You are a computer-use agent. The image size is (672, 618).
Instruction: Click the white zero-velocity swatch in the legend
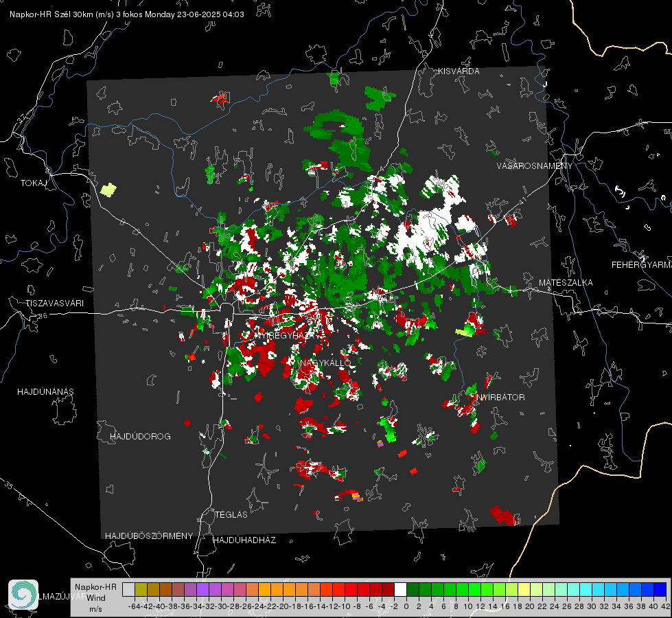[x=400, y=589]
